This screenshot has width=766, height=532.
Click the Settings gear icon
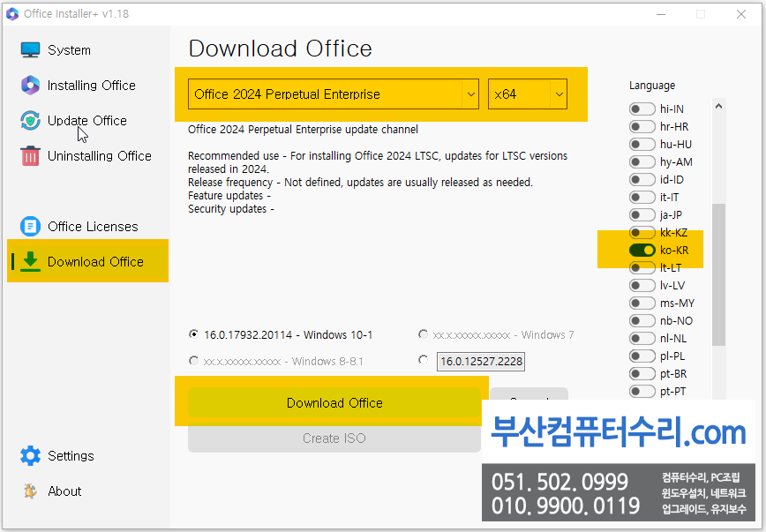(30, 455)
